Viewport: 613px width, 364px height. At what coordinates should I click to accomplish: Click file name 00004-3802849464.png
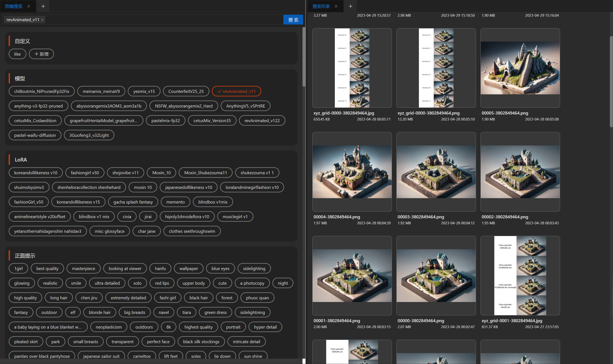tap(336, 217)
